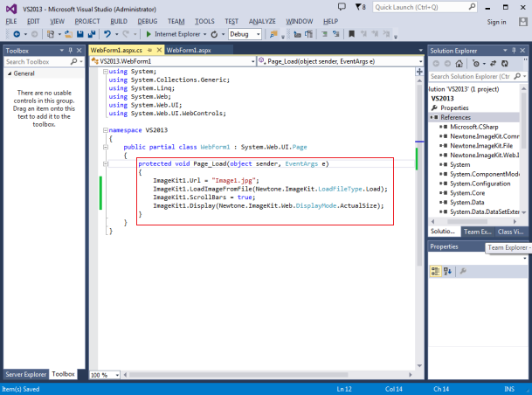Viewport: 532px width, 395px height.
Task: Click the Refresh browser icon in the toolbar
Action: click(214, 34)
